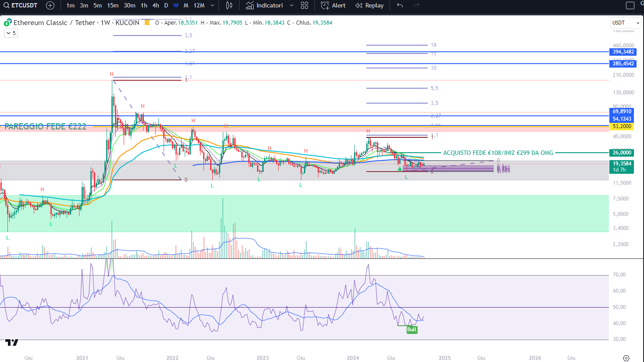Click the redo arrow icon
This screenshot has width=644, height=362.
[x=416, y=6]
